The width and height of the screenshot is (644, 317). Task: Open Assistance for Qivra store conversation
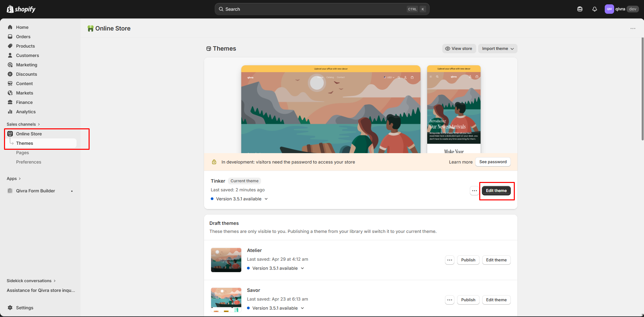coord(41,290)
